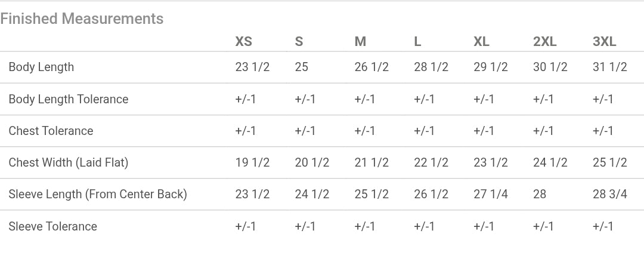Select the 3XL Sleeve Length value 28 3/4
The width and height of the screenshot is (644, 255).
[609, 194]
